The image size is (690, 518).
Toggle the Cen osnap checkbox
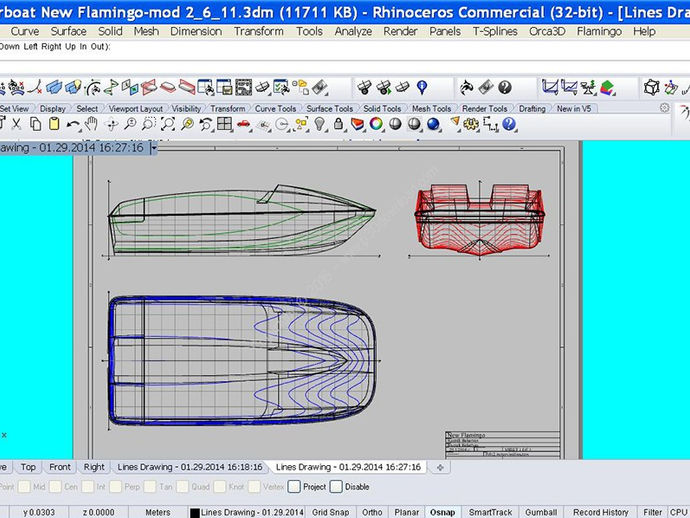pos(55,486)
